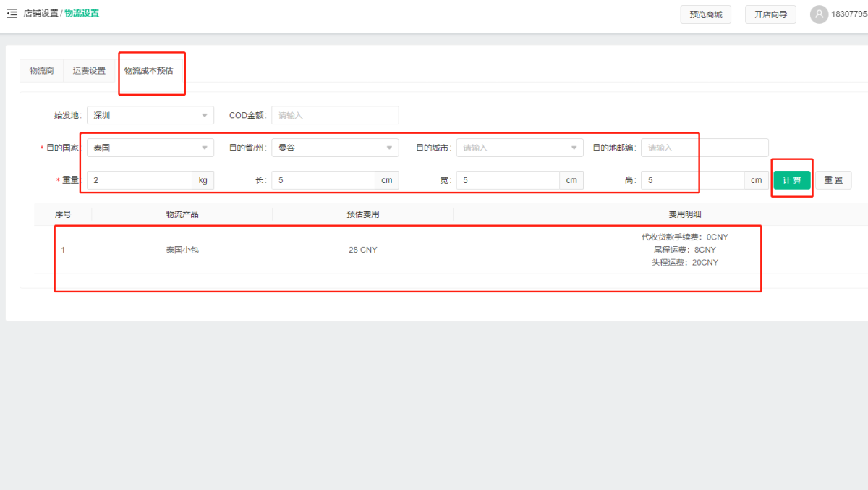Click the 店铺设置 breadcrumb link

[x=41, y=13]
